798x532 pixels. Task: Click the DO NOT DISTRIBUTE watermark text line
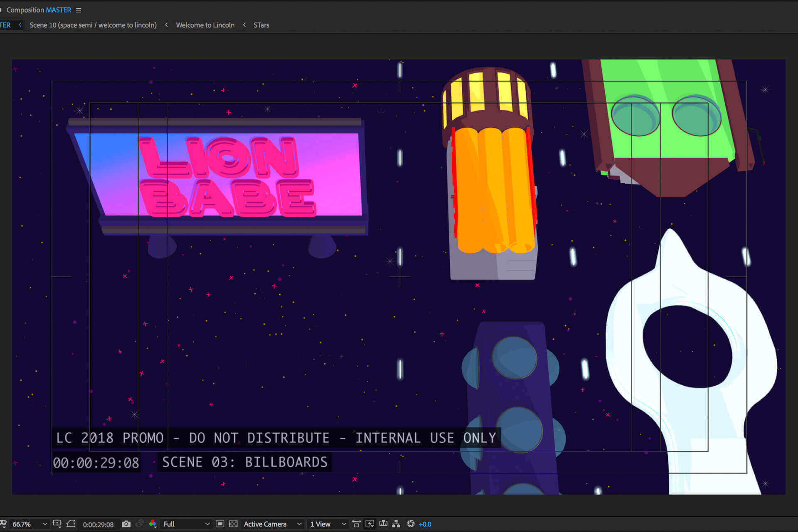[276, 438]
